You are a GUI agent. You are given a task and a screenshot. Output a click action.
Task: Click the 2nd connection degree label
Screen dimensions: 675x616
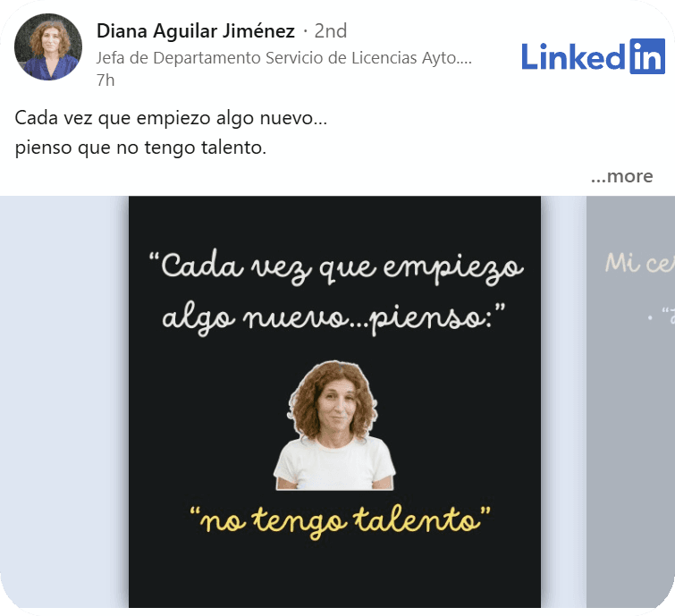[x=330, y=31]
